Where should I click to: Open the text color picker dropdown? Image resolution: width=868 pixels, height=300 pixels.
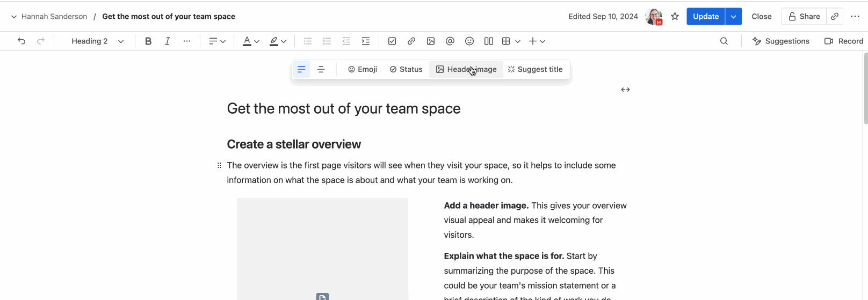tap(251, 41)
